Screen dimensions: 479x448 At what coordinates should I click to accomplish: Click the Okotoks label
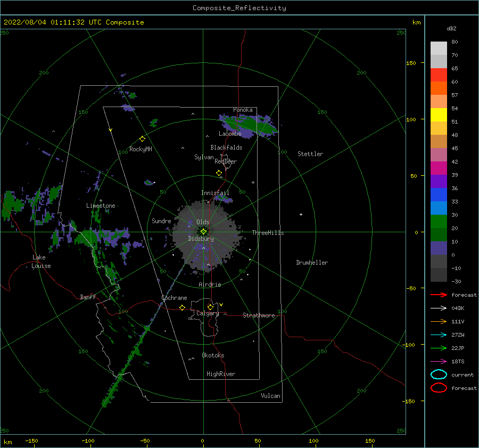tap(213, 355)
